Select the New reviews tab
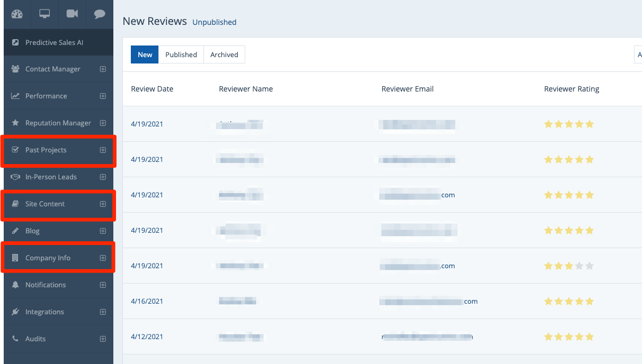This screenshot has height=364, width=642. pyautogui.click(x=145, y=54)
